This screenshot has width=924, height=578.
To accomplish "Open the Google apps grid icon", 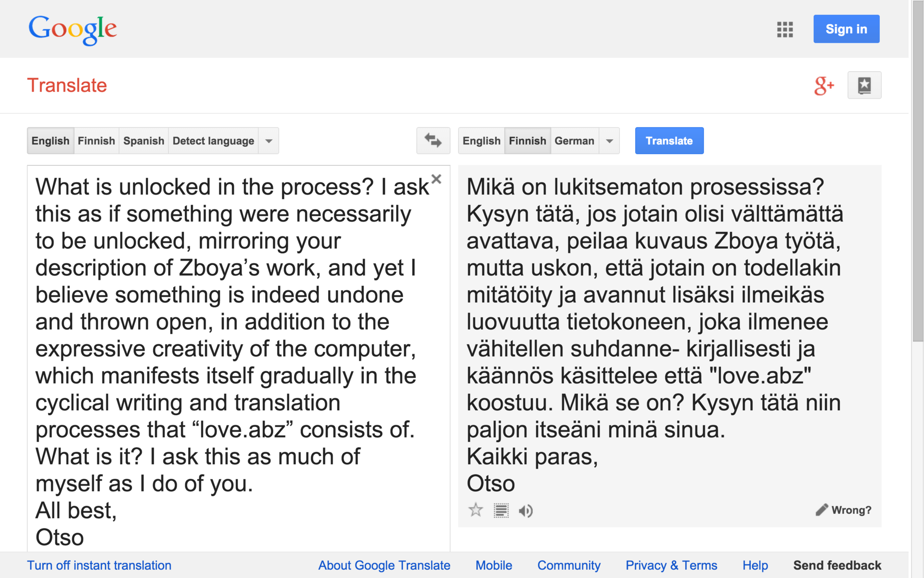I will point(784,29).
